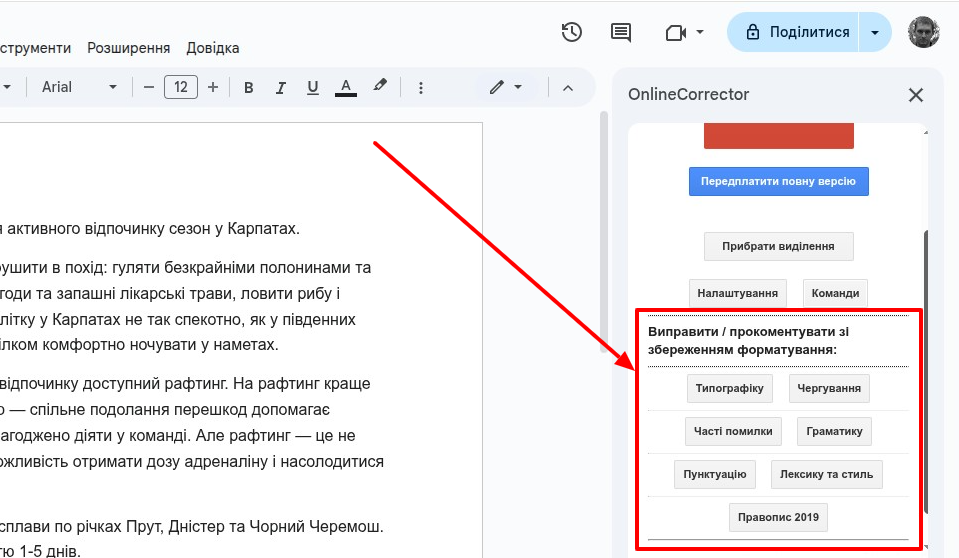The width and height of the screenshot is (959, 558).
Task: Open the highlight color marker tool
Action: pyautogui.click(x=380, y=86)
